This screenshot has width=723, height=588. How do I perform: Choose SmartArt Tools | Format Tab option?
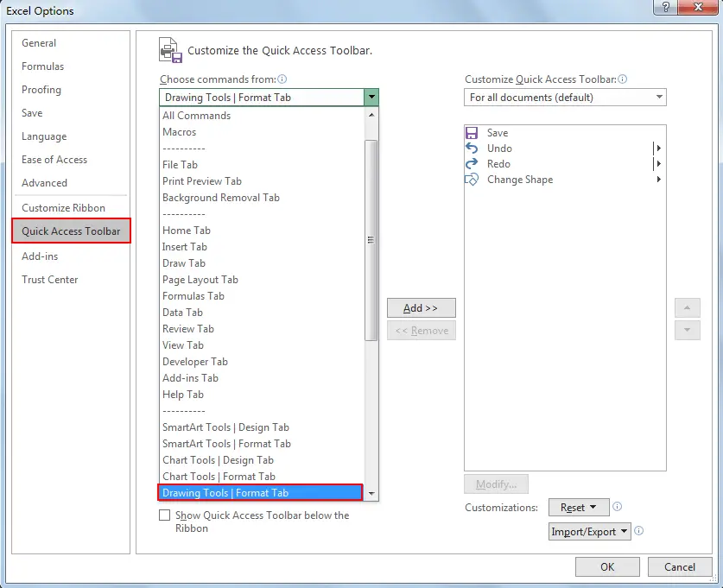click(x=262, y=444)
